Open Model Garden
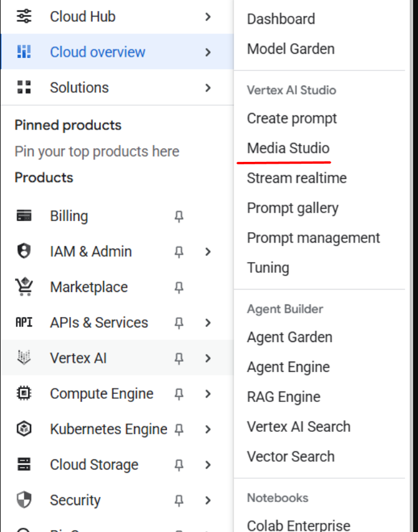418x532 pixels. (x=291, y=49)
